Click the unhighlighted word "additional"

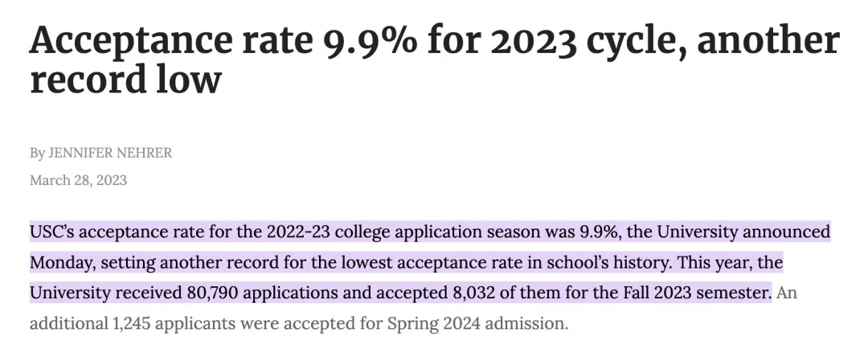61,325
